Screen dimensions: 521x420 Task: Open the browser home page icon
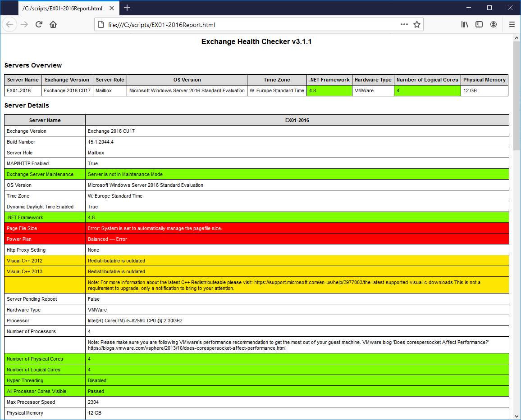[53, 25]
